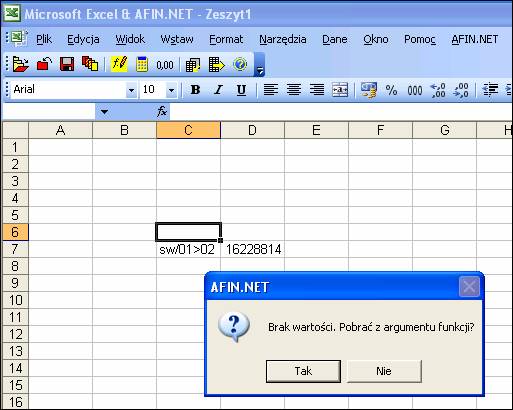Click the Tak button in dialog
This screenshot has height=410, width=513.
click(303, 371)
